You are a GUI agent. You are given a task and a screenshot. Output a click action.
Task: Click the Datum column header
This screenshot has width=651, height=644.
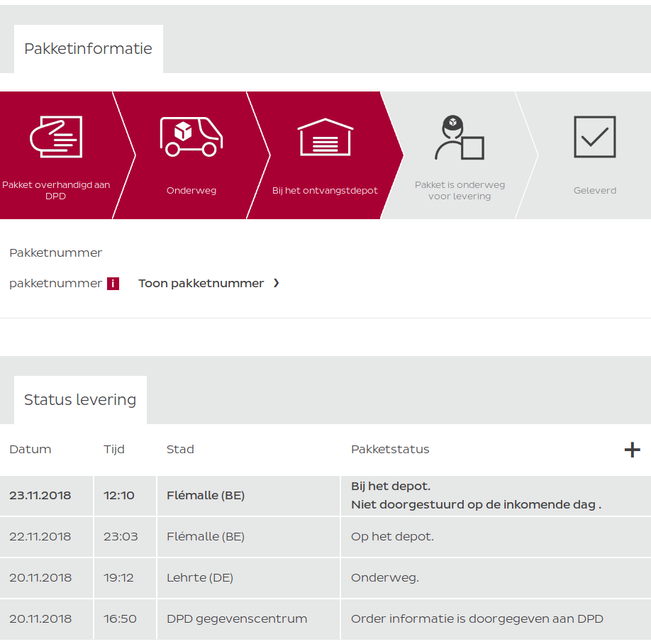30,449
